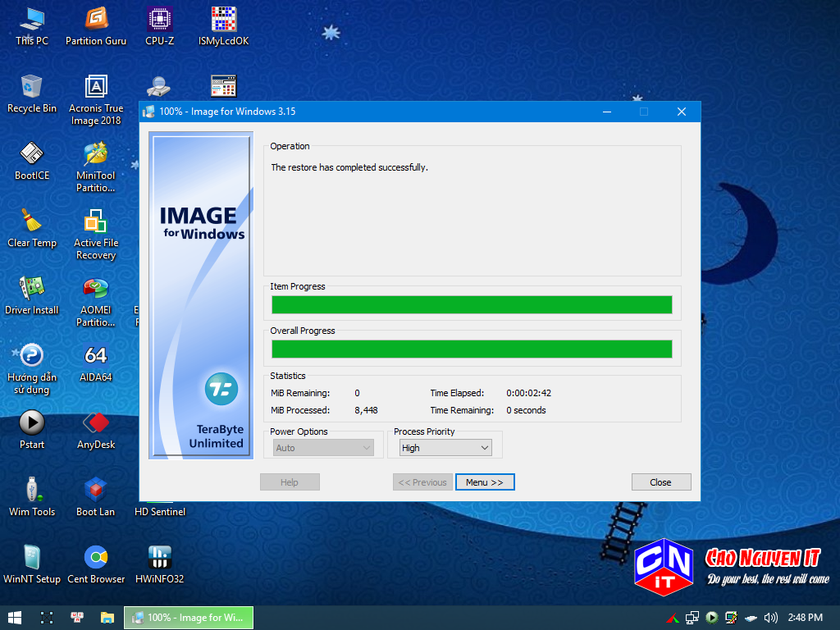Open Wim Tools icon
This screenshot has width=840, height=630.
32,498
